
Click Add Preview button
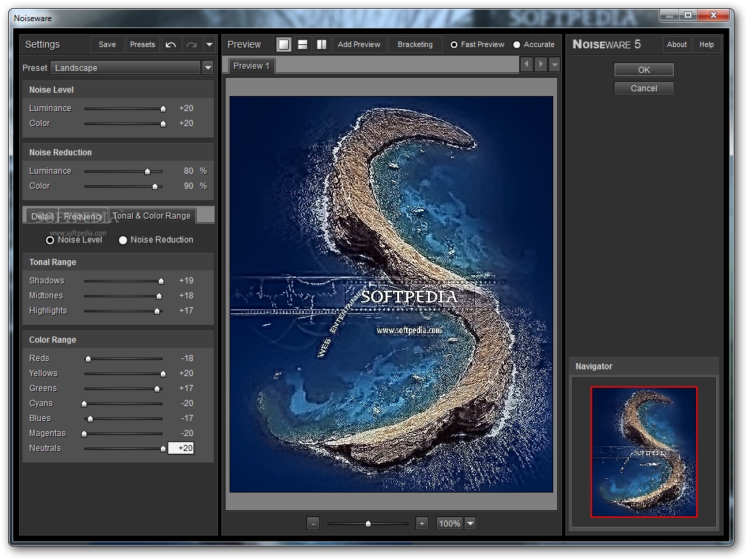pos(359,44)
